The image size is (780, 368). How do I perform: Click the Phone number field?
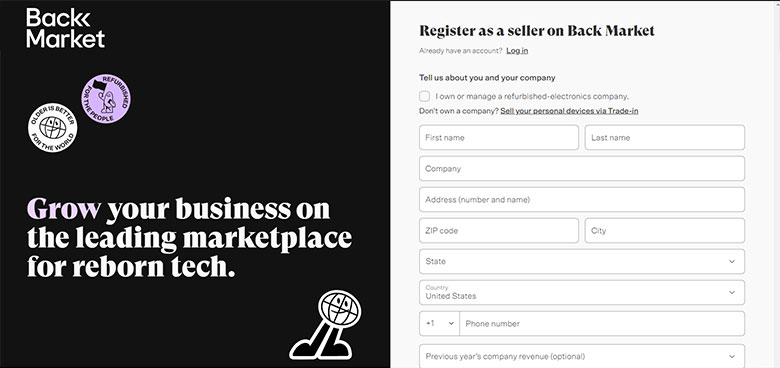pyautogui.click(x=602, y=323)
